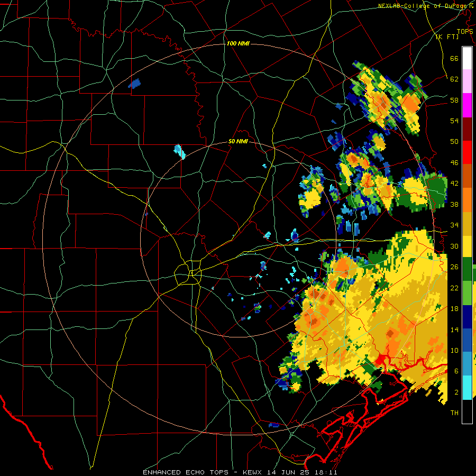Click the "38" legend value
The height and width of the screenshot is (476, 476).
(x=454, y=204)
